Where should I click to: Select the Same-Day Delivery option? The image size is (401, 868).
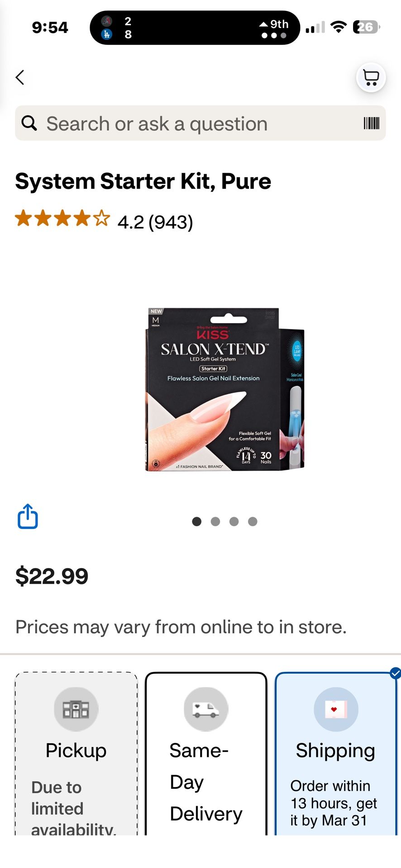(x=206, y=754)
